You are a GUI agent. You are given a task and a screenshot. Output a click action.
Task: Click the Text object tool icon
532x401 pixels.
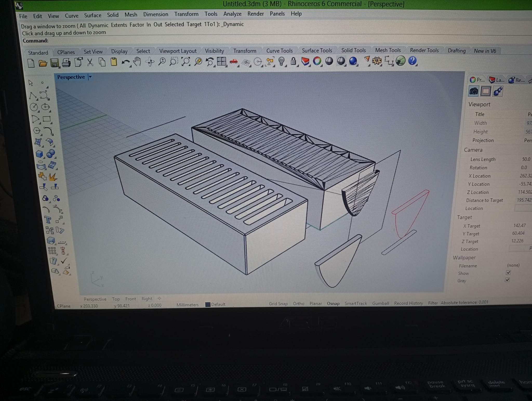coord(48,220)
